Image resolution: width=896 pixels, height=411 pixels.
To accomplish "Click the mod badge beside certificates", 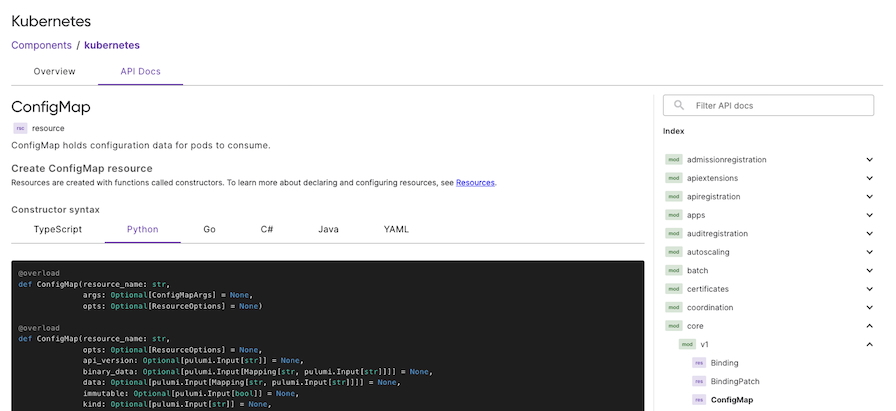I will click(674, 289).
